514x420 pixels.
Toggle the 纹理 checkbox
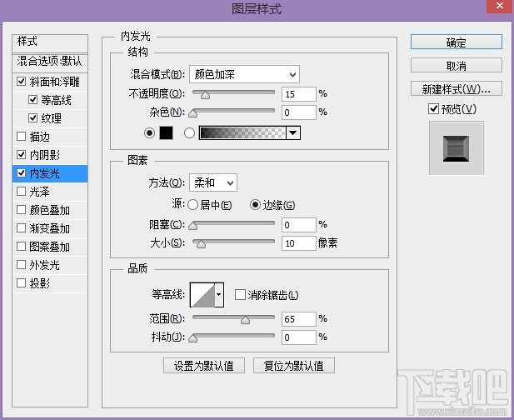pyautogui.click(x=32, y=118)
